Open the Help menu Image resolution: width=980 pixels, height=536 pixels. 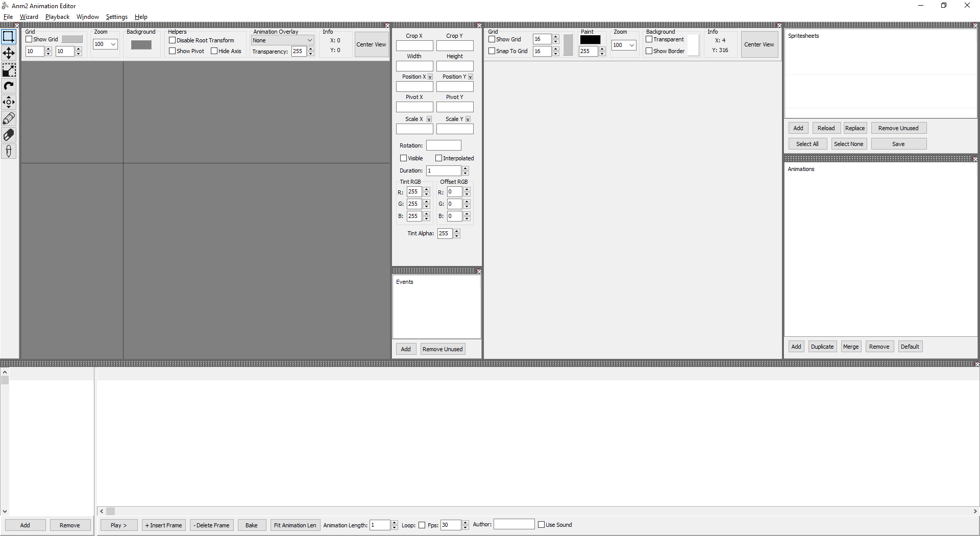tap(141, 17)
